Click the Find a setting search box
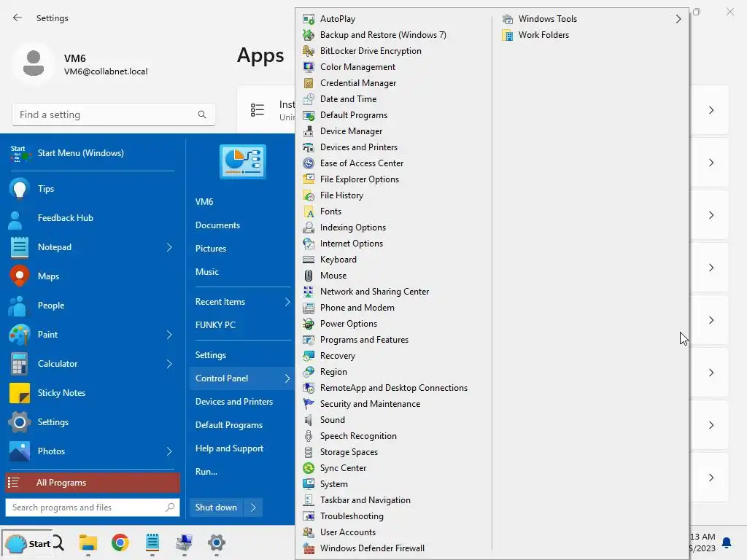 click(x=113, y=114)
